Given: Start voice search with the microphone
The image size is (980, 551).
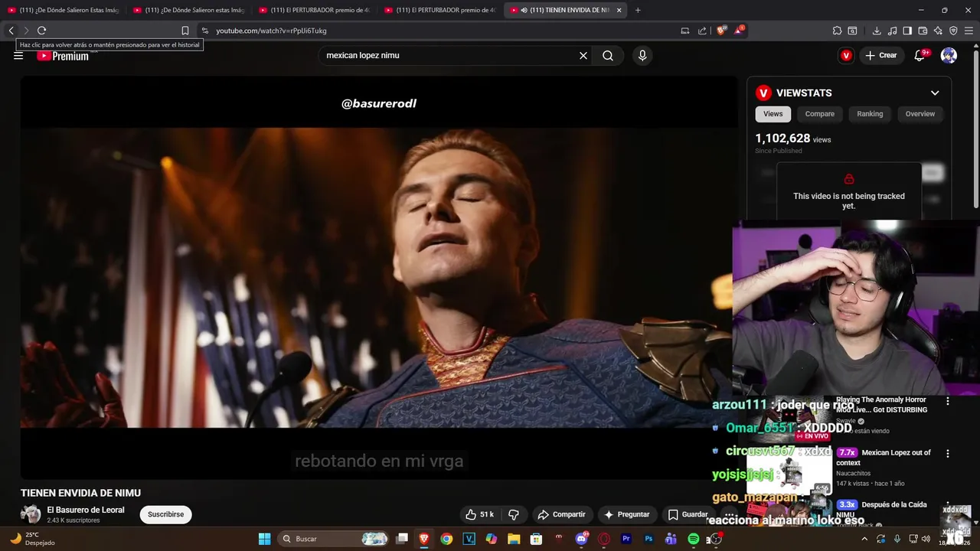Looking at the screenshot, I should (642, 55).
